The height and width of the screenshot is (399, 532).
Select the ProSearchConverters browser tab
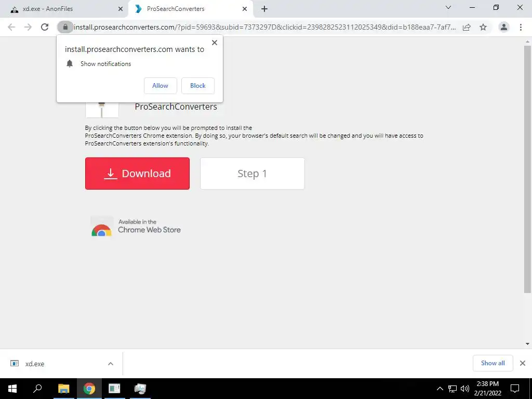190,9
